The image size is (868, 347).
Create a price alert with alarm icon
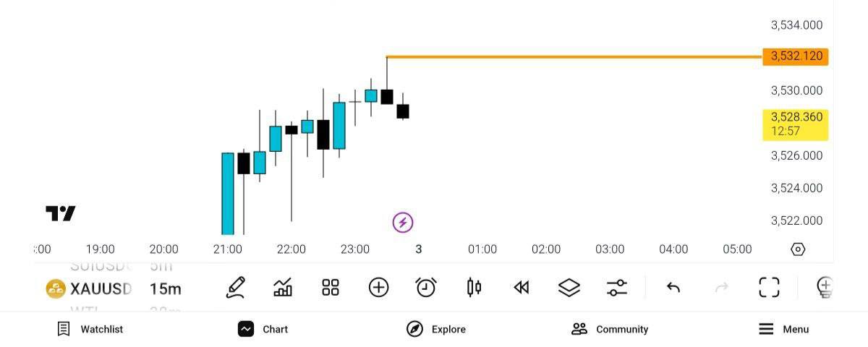[426, 288]
